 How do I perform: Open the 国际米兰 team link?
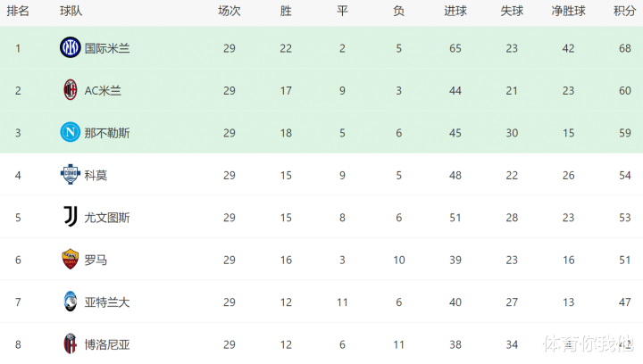[x=107, y=48]
